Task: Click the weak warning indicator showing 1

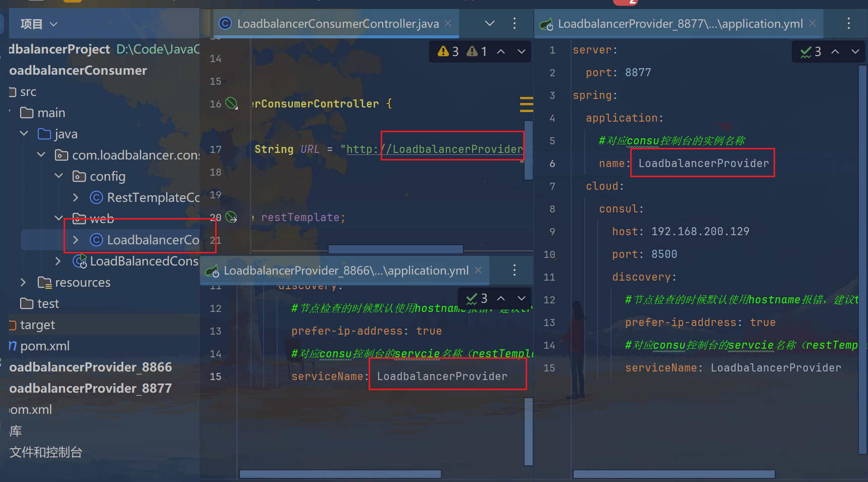Action: 477,51
